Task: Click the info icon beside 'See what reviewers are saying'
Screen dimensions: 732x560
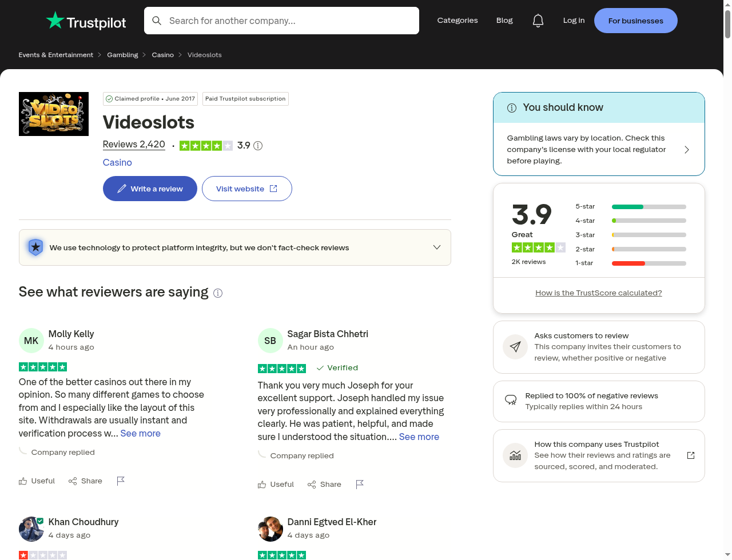Action: pos(218,293)
